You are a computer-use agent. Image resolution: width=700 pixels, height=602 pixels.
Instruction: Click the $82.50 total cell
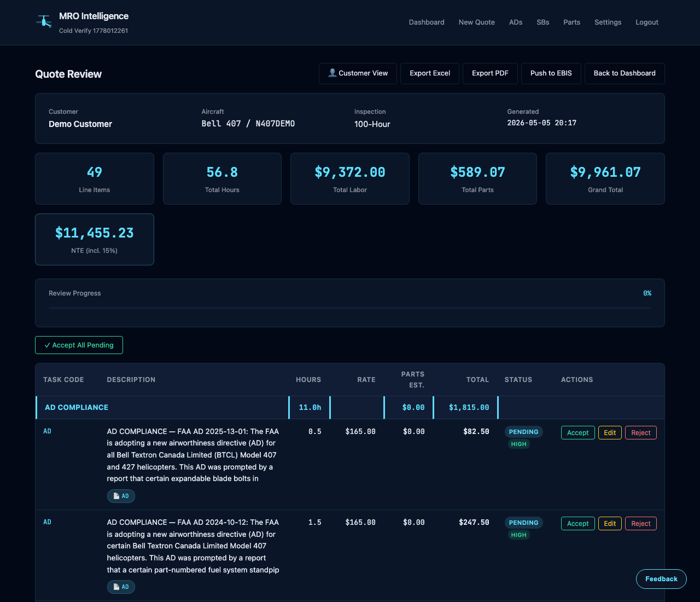coord(476,432)
